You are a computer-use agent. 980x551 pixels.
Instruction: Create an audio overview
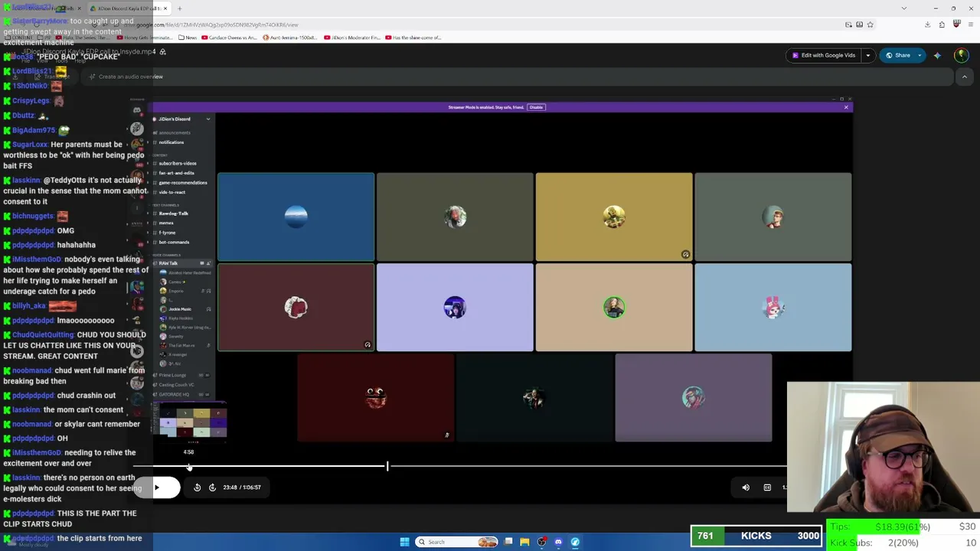126,77
